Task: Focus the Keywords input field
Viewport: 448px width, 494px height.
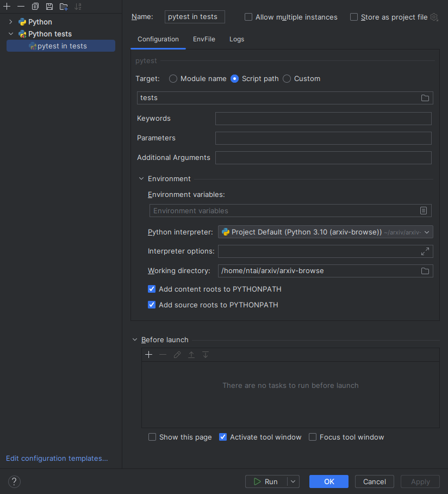Action: click(x=323, y=119)
